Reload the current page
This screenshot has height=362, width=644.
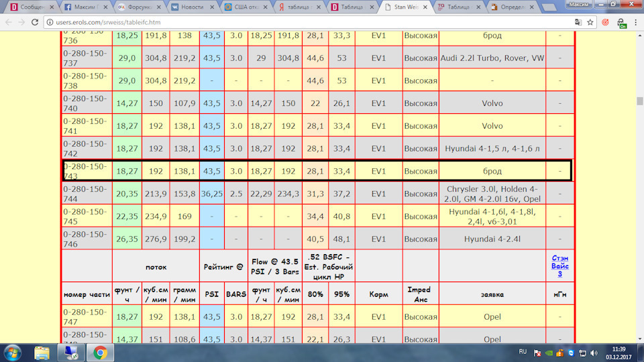(x=35, y=22)
